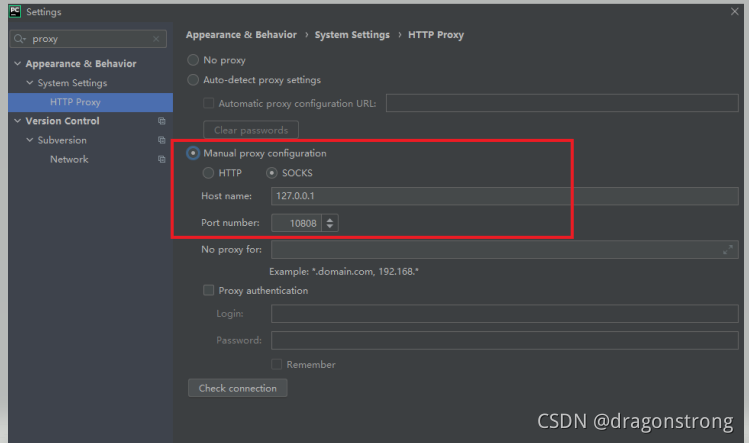This screenshot has height=443, width=749.
Task: Collapse the Appearance & Behavior tree node
Action: tap(18, 64)
